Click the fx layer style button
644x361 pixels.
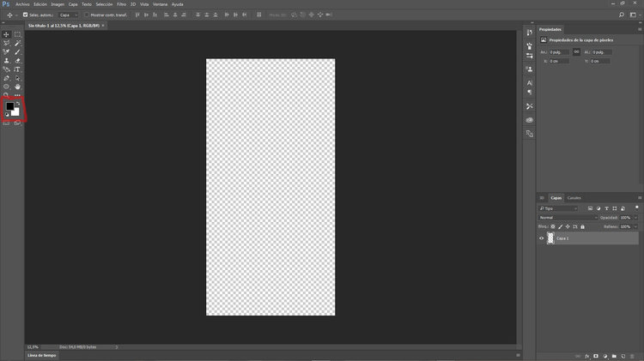pos(587,357)
